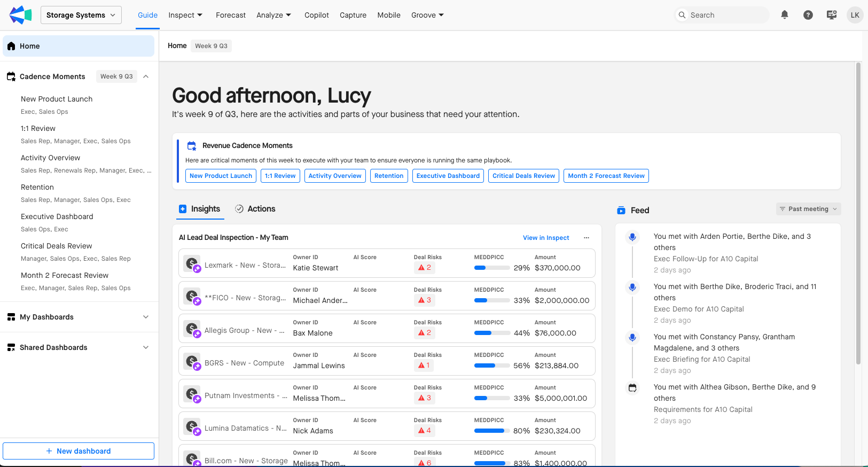This screenshot has width=868, height=467.
Task: Click the Activity Overview cadence button
Action: [335, 176]
